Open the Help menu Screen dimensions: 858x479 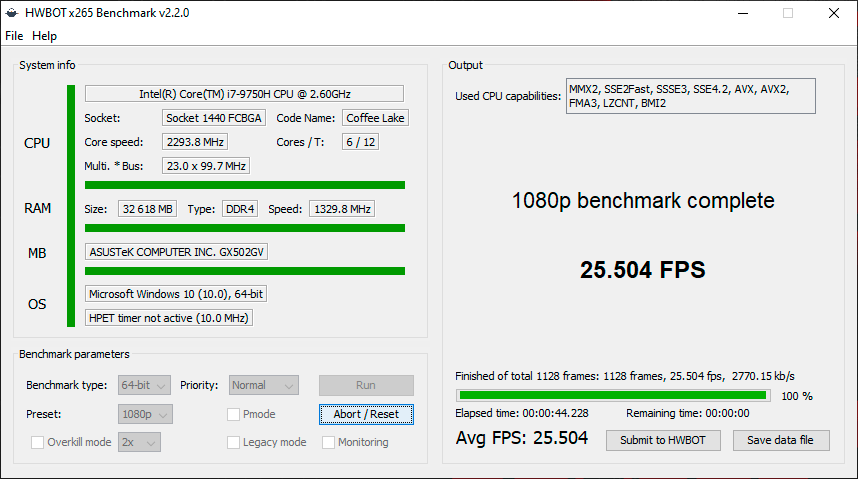tap(44, 36)
